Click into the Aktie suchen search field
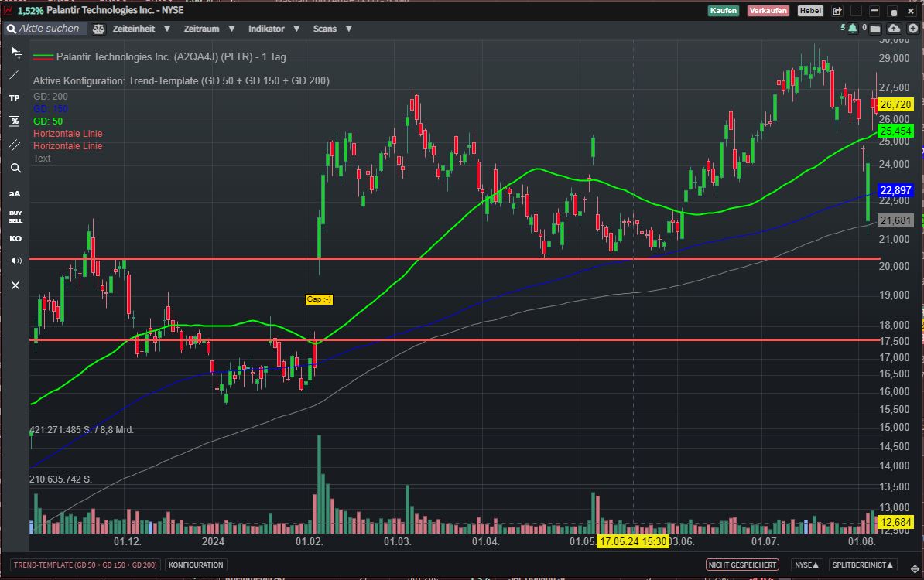The height and width of the screenshot is (580, 924). point(49,29)
